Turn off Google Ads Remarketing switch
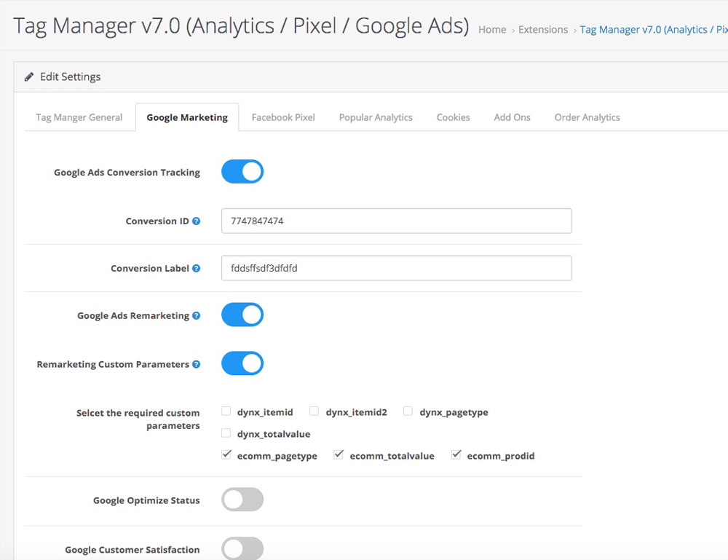 click(x=242, y=315)
